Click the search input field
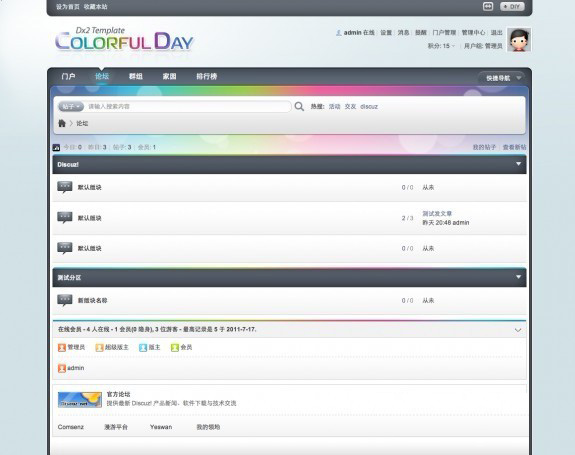 pos(187,107)
